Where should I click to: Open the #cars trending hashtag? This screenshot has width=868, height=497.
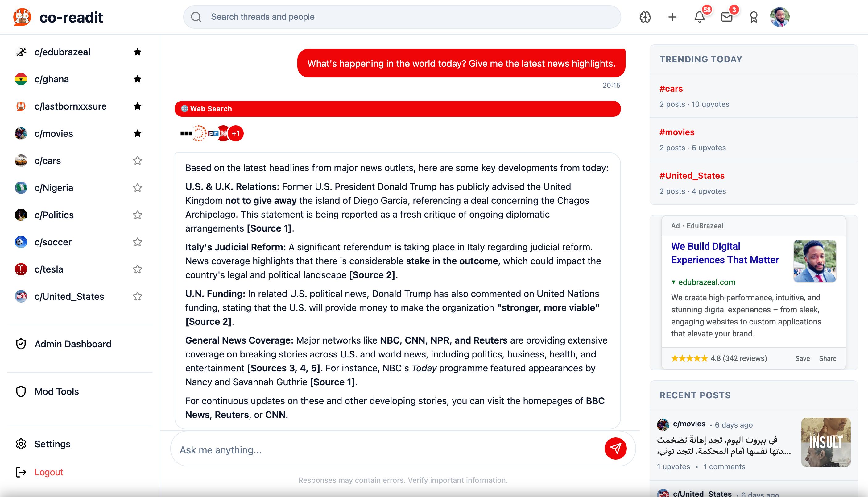[x=671, y=89]
